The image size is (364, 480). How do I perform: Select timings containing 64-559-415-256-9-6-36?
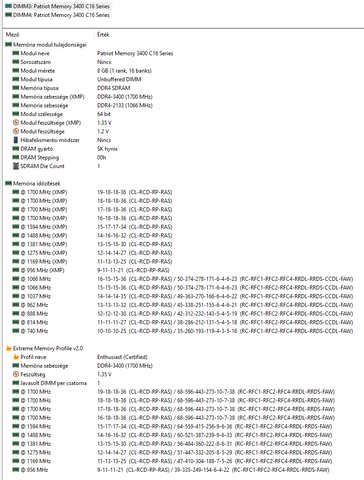coord(215,426)
